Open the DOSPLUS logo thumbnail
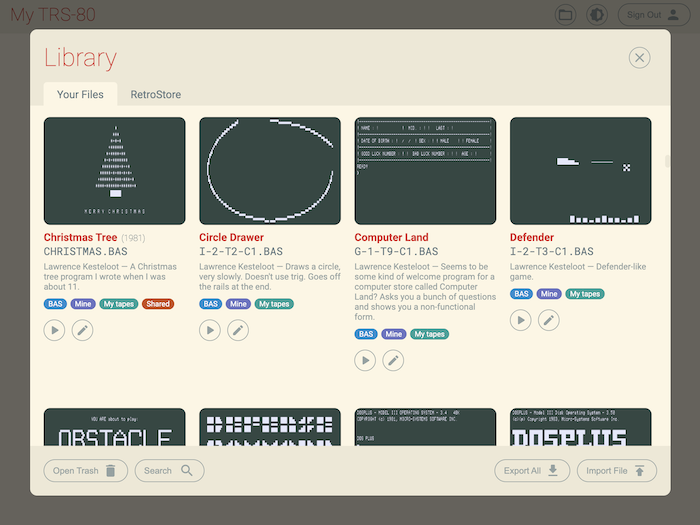 click(x=581, y=427)
